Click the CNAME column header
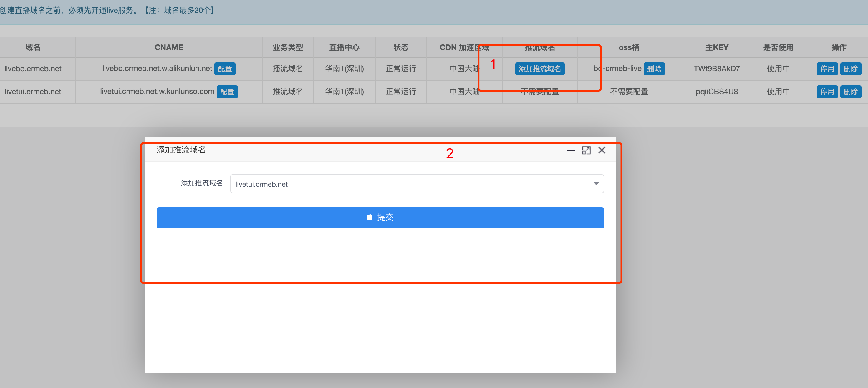 pyautogui.click(x=169, y=47)
